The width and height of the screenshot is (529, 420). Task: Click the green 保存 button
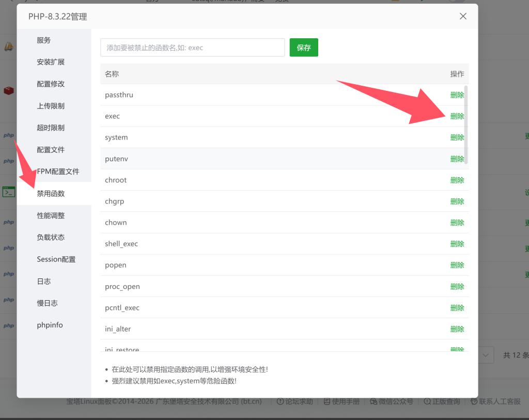tap(304, 48)
